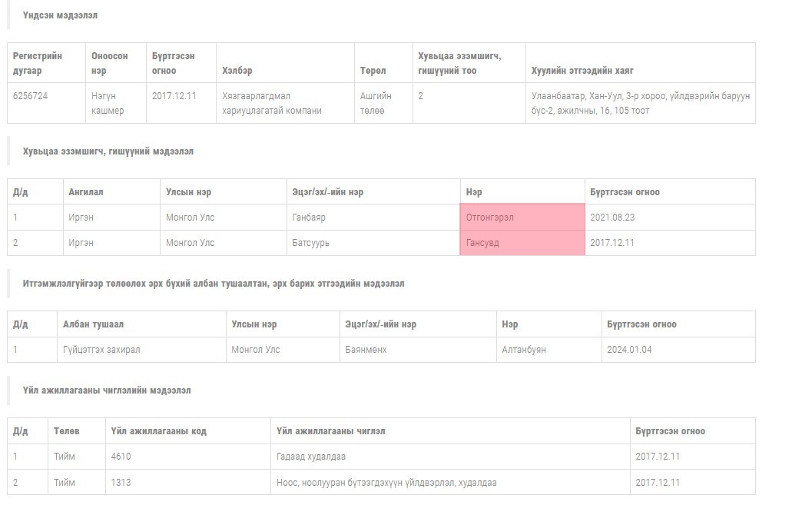This screenshot has width=812, height=505.
Task: Select form 'Хязгаарлагдмал хариуцлагатай компани' cell
Action: pyautogui.click(x=285, y=103)
